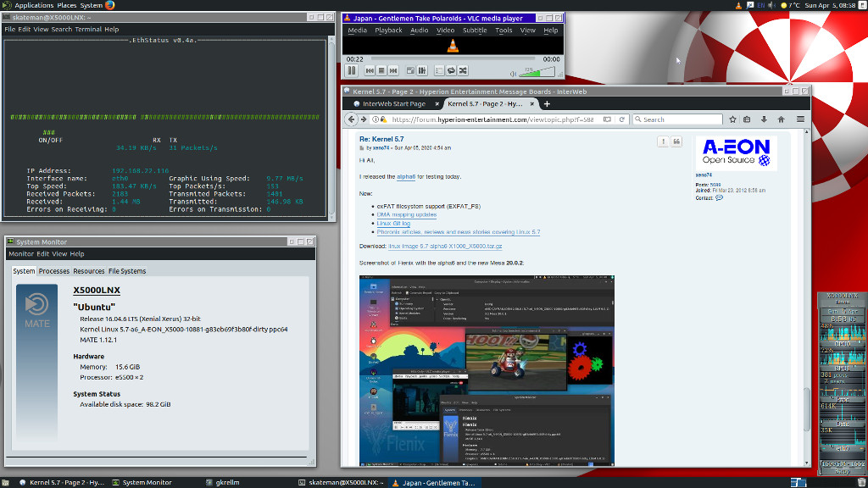Report this forum post icon

tap(663, 141)
